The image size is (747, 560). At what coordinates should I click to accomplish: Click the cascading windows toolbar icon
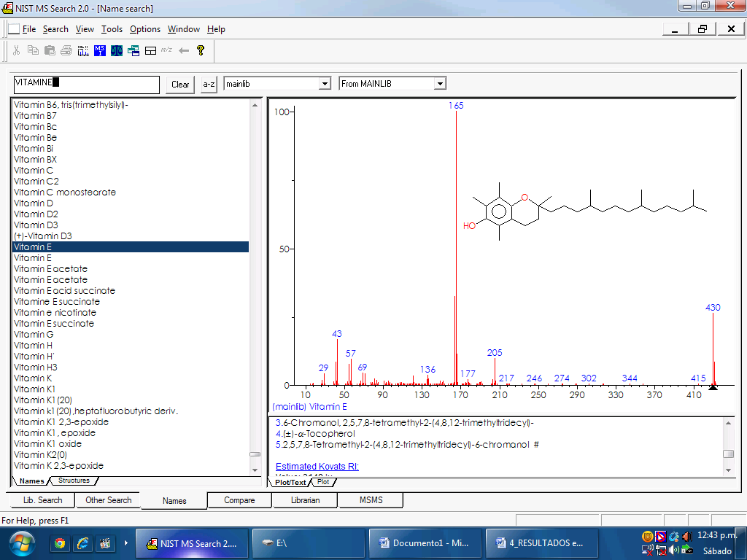[133, 50]
